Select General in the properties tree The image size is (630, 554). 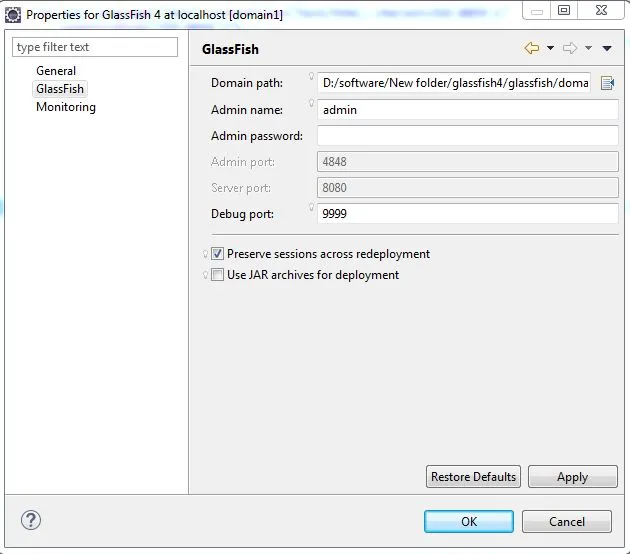tap(56, 71)
